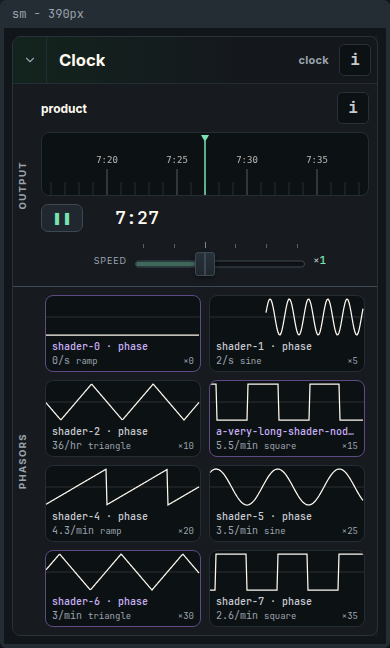
Task: Select the shader-6 triangle phasor card
Action: coord(123,588)
